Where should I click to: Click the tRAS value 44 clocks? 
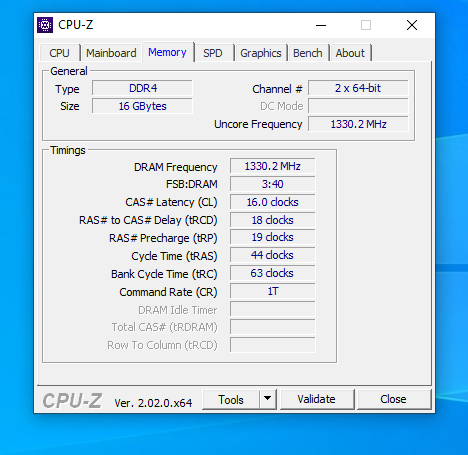tap(273, 255)
